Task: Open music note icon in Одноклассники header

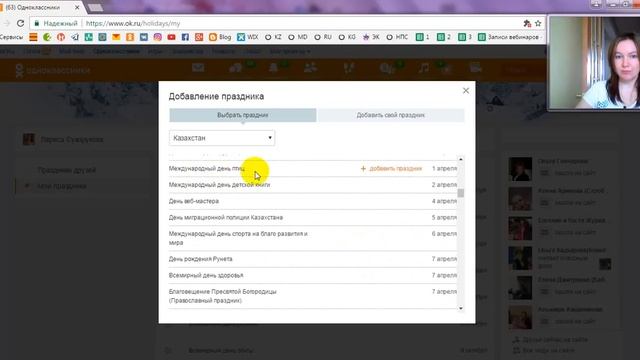Action: [x=423, y=68]
